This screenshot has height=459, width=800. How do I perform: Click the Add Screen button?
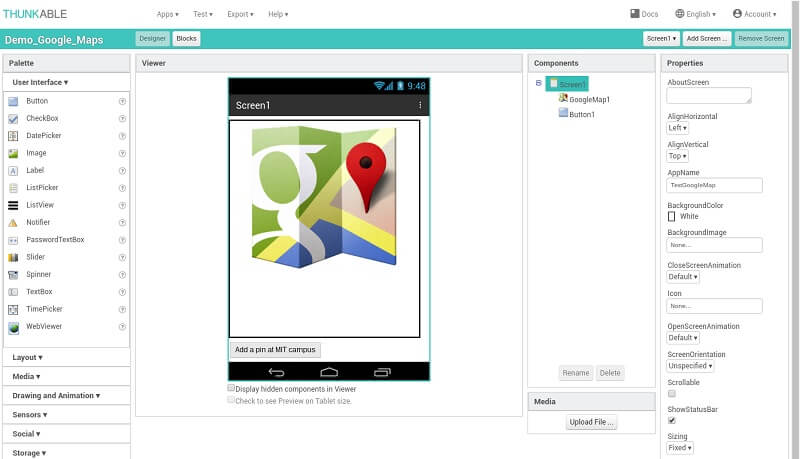[x=707, y=39]
